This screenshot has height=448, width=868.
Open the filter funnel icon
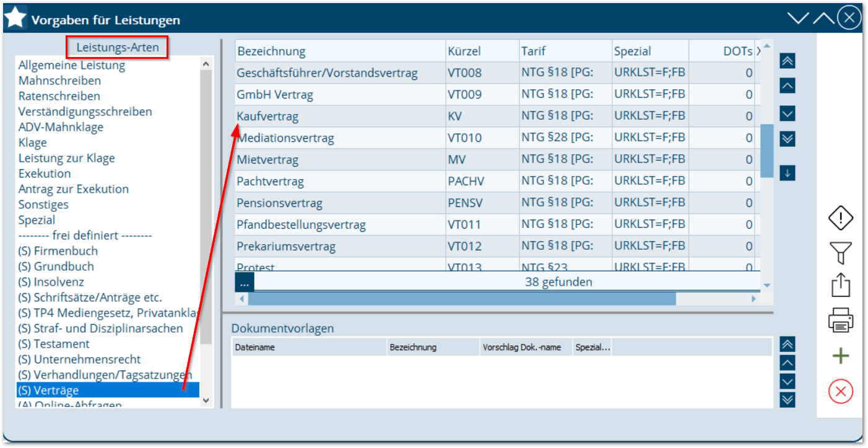click(841, 253)
